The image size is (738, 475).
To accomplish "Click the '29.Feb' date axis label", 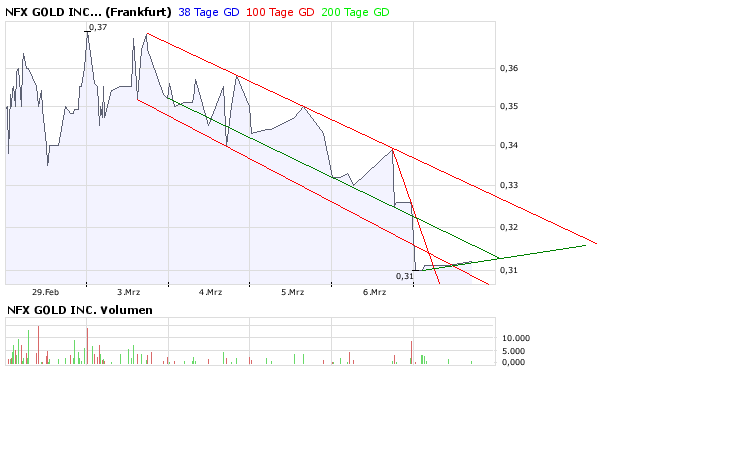I will 46,292.
